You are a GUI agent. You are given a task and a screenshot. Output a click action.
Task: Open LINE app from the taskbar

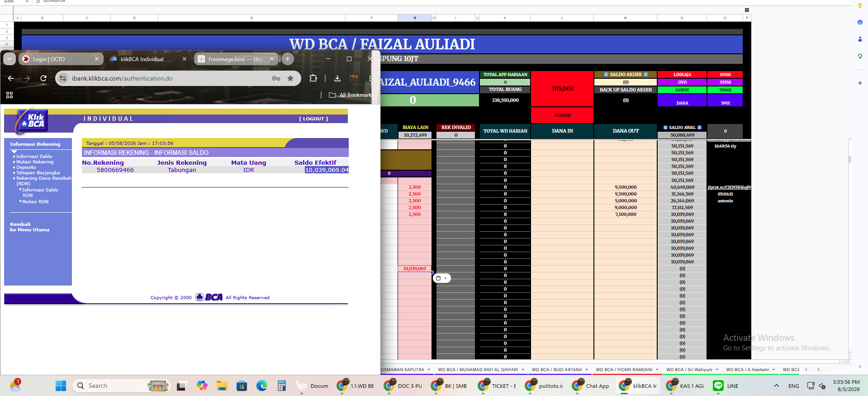click(726, 386)
